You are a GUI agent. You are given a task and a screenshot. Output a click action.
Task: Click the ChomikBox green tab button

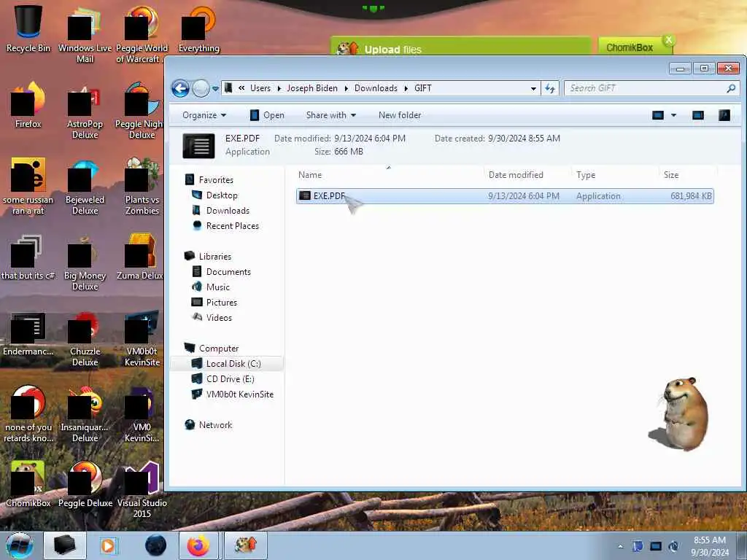630,47
